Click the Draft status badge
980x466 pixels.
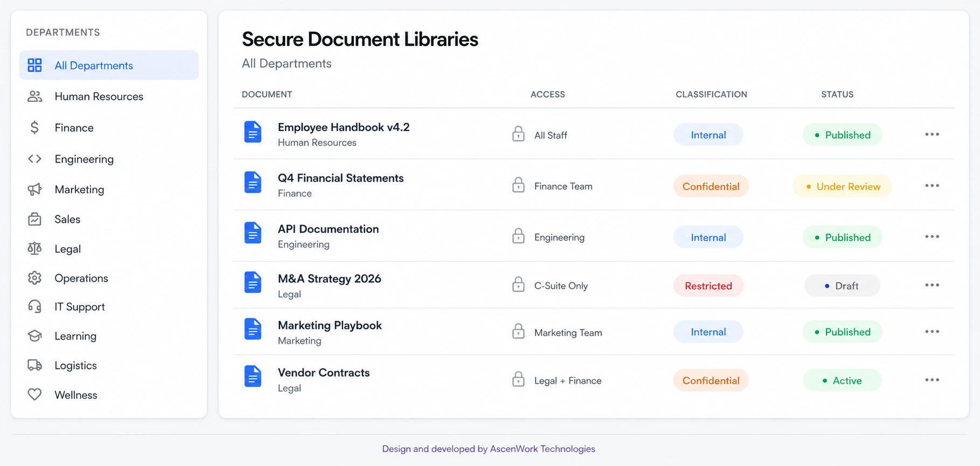click(x=843, y=286)
